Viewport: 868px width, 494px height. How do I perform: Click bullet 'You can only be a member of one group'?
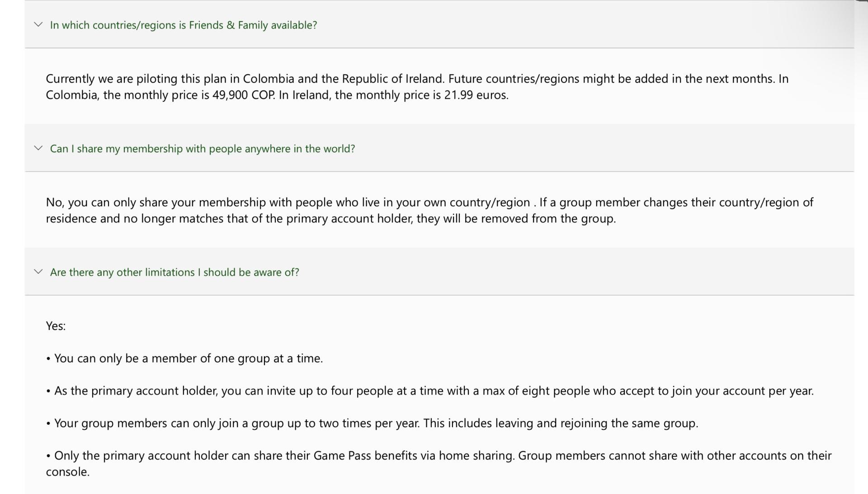[x=184, y=358]
